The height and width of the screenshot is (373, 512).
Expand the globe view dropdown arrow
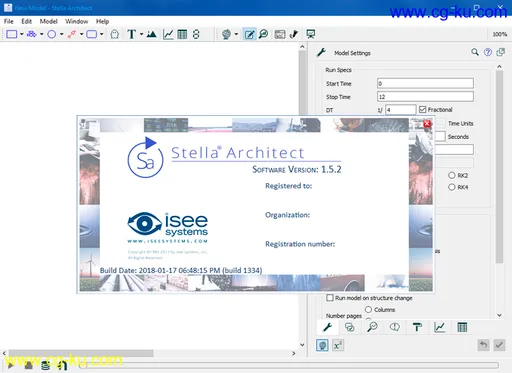(x=236, y=34)
